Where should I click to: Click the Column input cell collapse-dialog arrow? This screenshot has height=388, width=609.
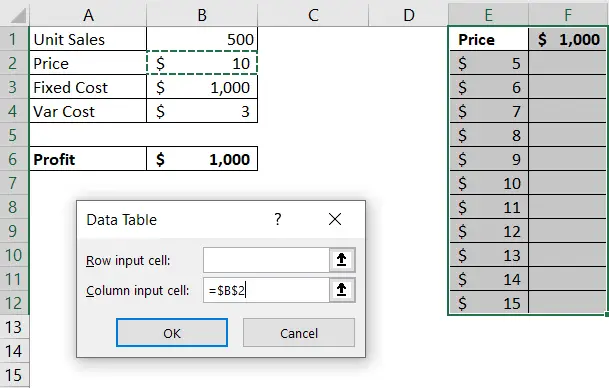click(342, 290)
